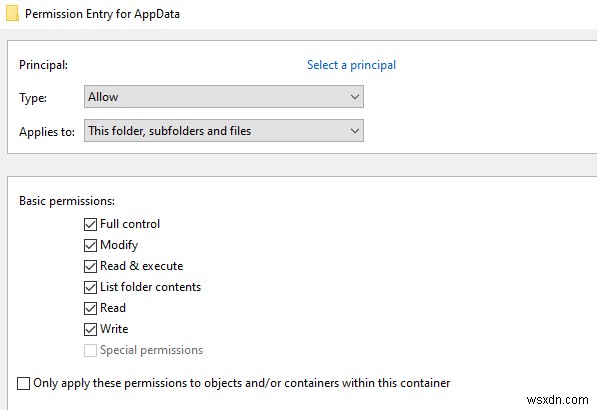Uncheck the Full control checkbox
The height and width of the screenshot is (410, 600).
point(91,224)
